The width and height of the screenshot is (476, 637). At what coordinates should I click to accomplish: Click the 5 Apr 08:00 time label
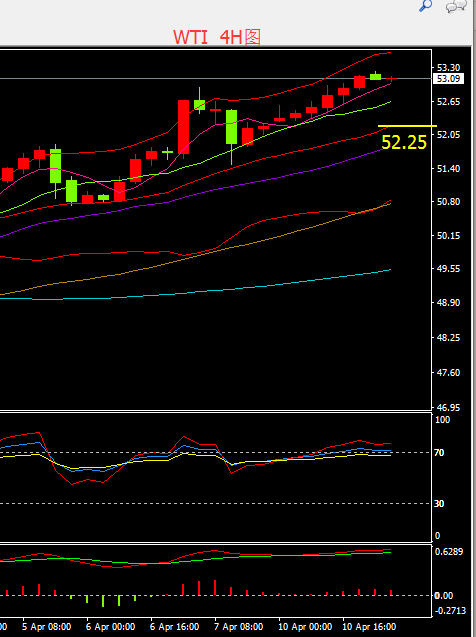(x=47, y=626)
